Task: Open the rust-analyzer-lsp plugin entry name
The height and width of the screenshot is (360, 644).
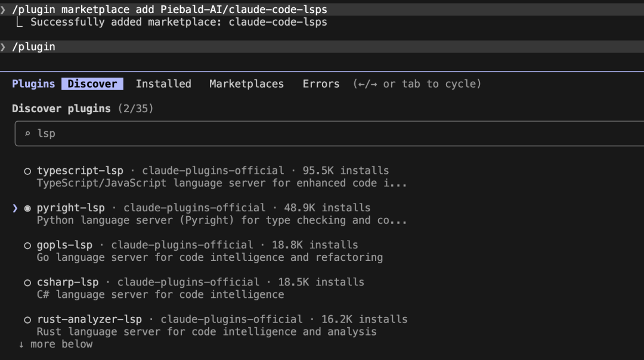Action: [89, 319]
